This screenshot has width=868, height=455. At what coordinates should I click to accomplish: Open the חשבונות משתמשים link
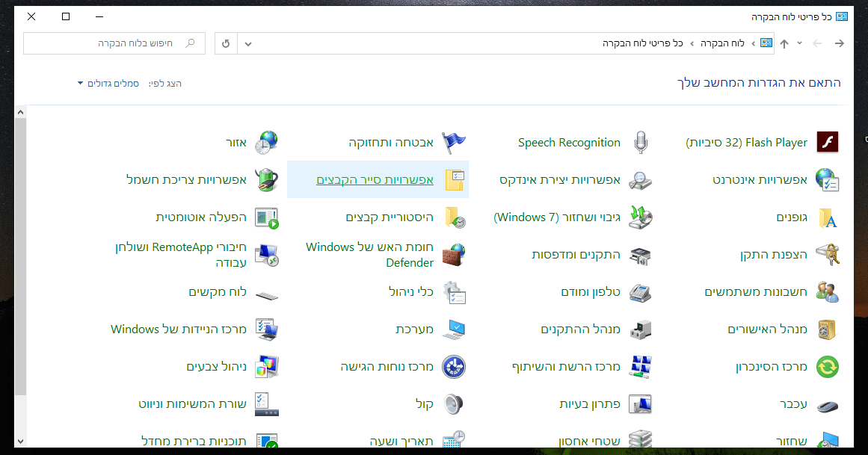[756, 291]
